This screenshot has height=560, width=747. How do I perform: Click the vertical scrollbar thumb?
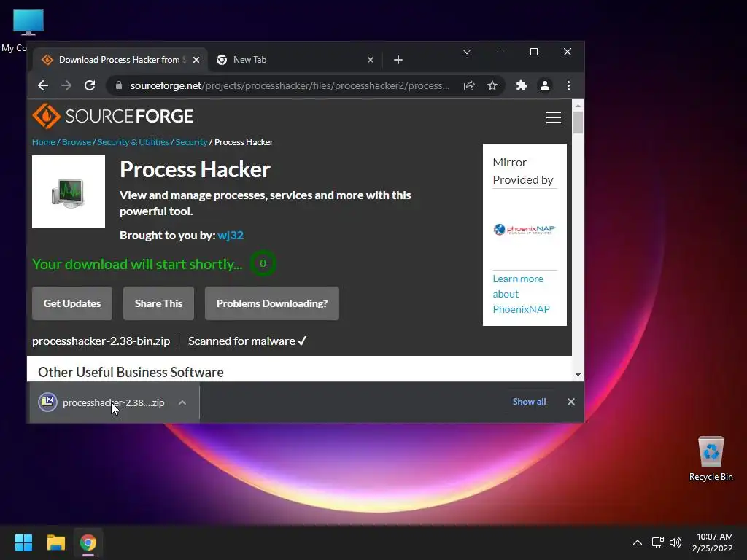pos(578,122)
